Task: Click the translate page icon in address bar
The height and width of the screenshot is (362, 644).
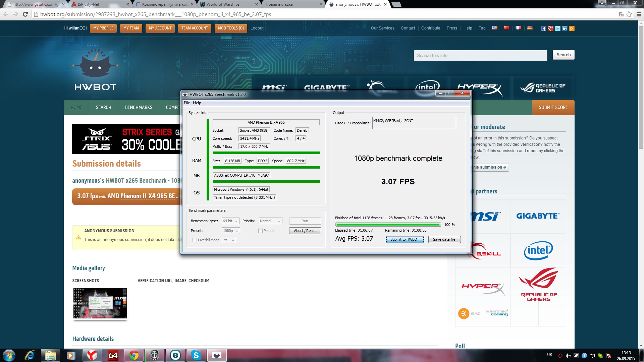Action: tap(621, 14)
